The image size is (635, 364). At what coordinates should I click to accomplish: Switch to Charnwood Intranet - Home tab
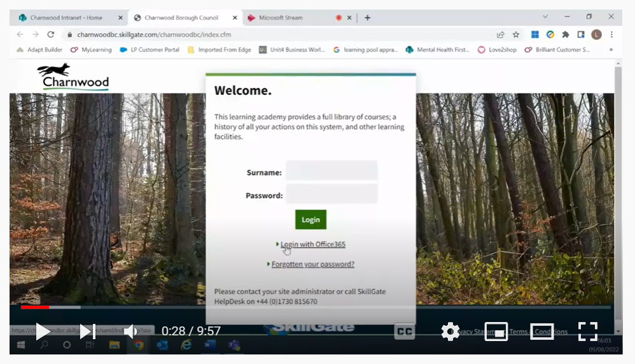click(66, 18)
